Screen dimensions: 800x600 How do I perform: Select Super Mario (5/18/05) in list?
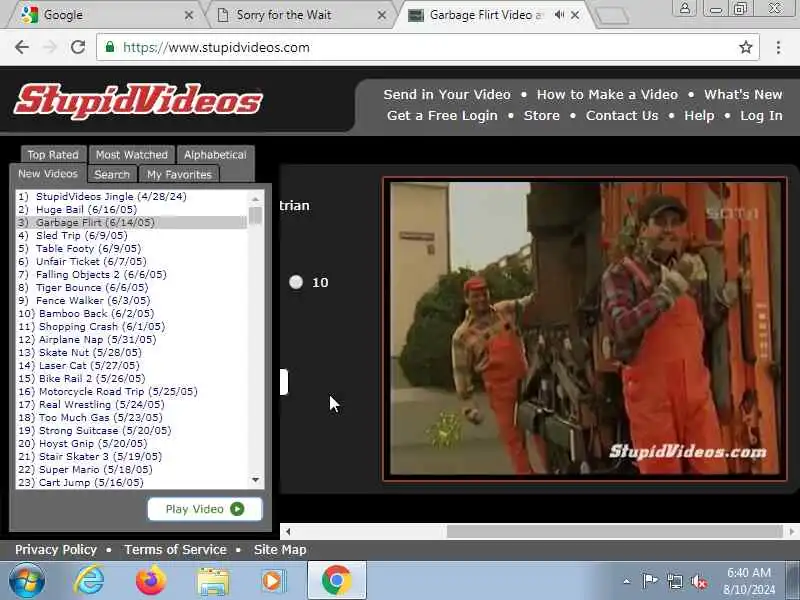tap(132, 469)
